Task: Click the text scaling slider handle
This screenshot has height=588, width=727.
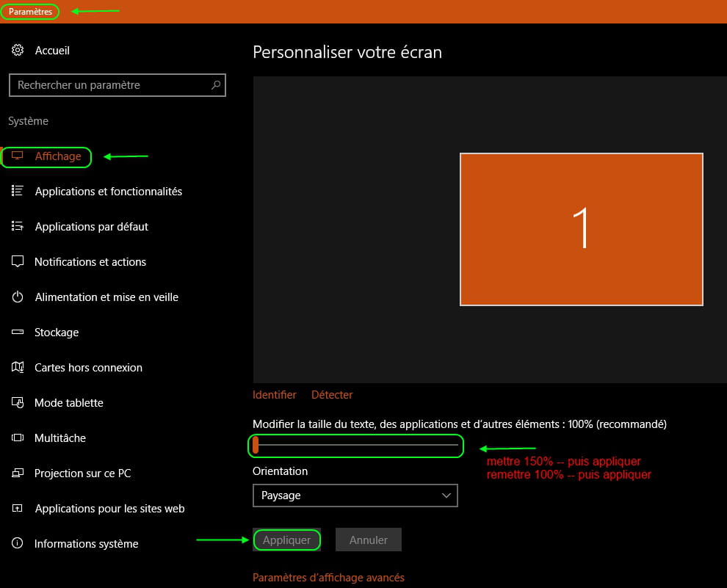Action: coord(256,445)
